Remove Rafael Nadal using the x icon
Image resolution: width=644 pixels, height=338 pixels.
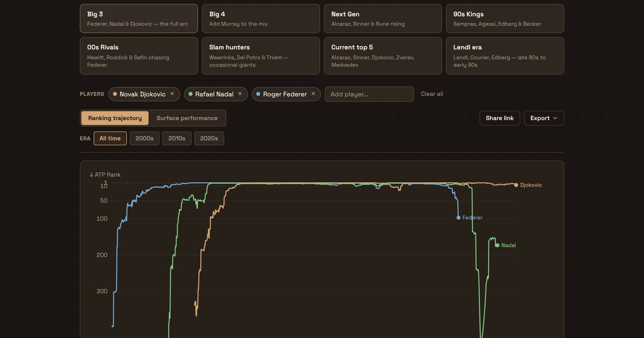tap(240, 94)
